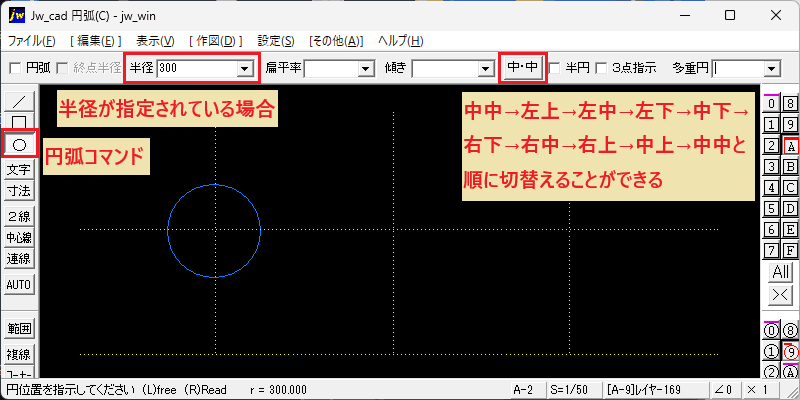Click the 傾き input field
The height and width of the screenshot is (400, 800).
(x=445, y=68)
